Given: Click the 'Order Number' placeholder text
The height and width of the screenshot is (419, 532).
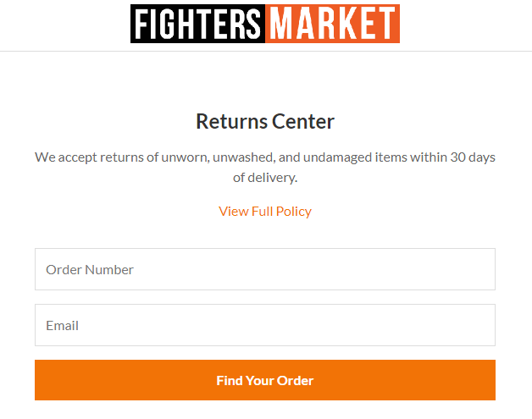Looking at the screenshot, I should pyautogui.click(x=90, y=270).
